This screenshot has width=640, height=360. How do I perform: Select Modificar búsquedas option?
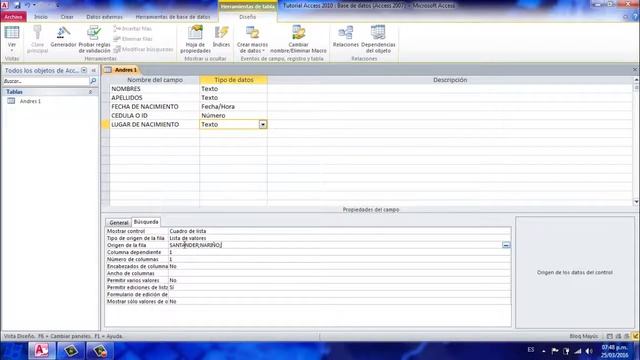coord(143,49)
